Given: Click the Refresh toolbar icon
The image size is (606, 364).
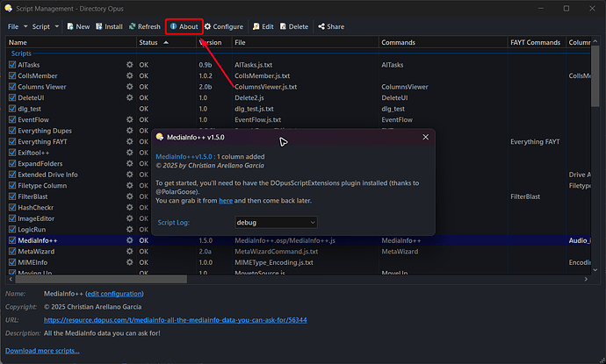Looking at the screenshot, I should [x=144, y=26].
